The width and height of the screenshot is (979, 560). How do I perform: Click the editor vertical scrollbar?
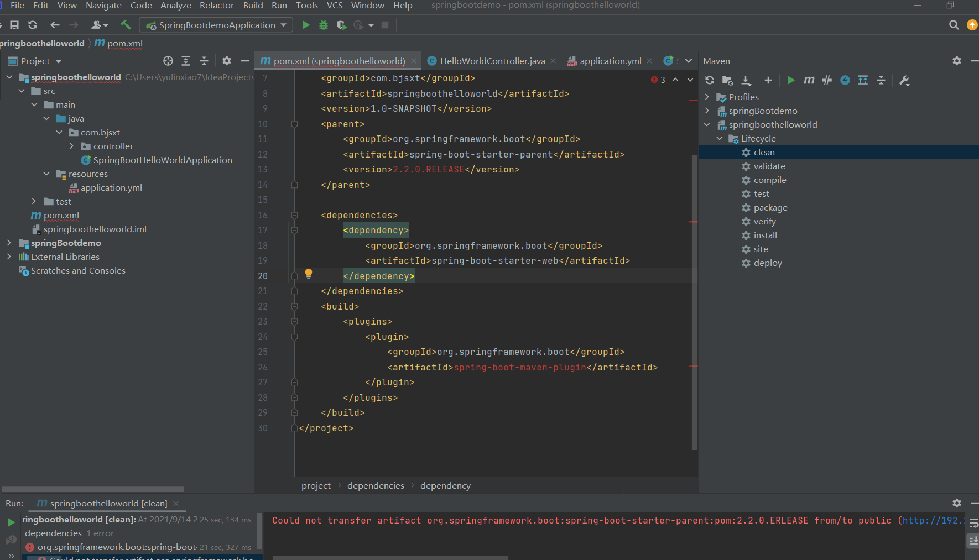[695, 302]
